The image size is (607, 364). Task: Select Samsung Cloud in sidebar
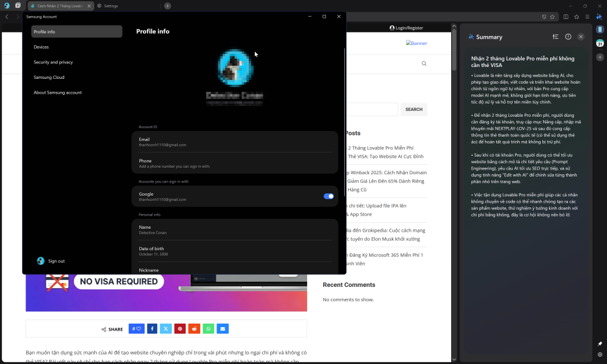pyautogui.click(x=49, y=77)
